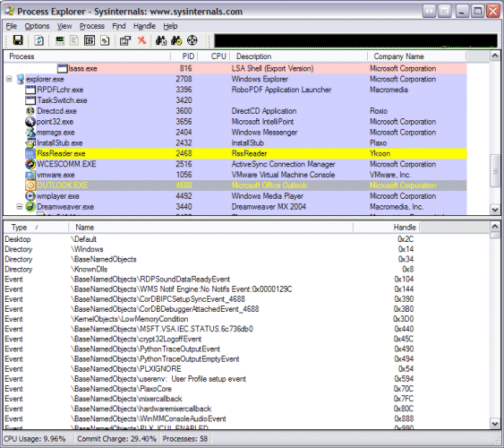Open the Help menu
Screen dimensions: 504x448
(170, 26)
